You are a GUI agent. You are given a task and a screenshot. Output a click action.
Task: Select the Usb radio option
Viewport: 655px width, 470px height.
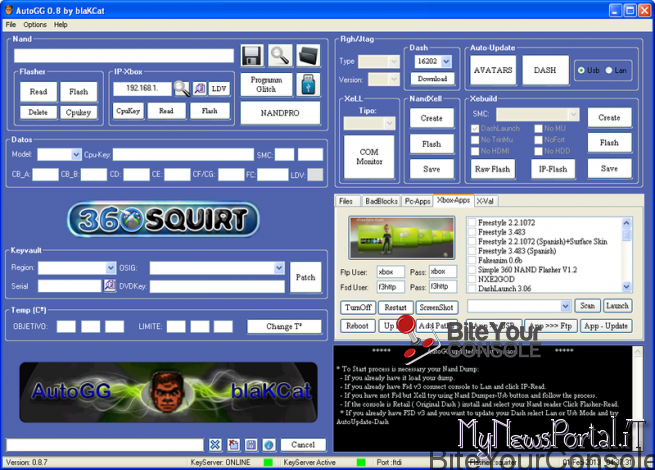pos(581,70)
